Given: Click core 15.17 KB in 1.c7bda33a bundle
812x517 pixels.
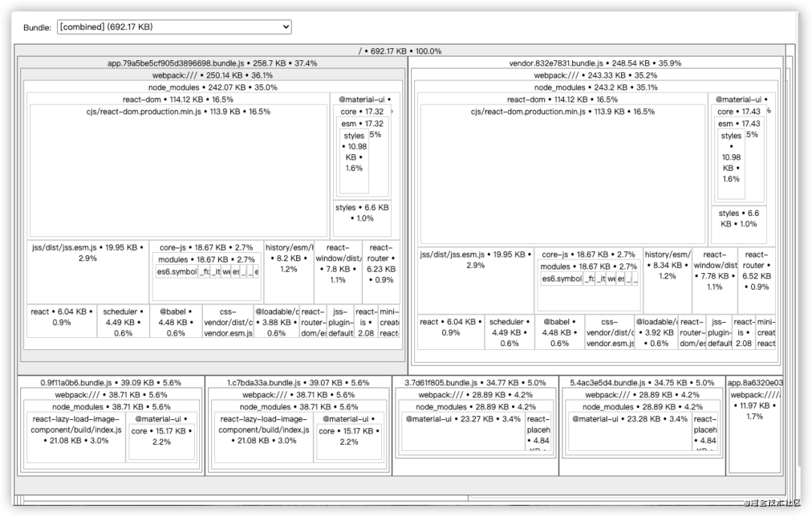Looking at the screenshot, I should click(x=349, y=441).
